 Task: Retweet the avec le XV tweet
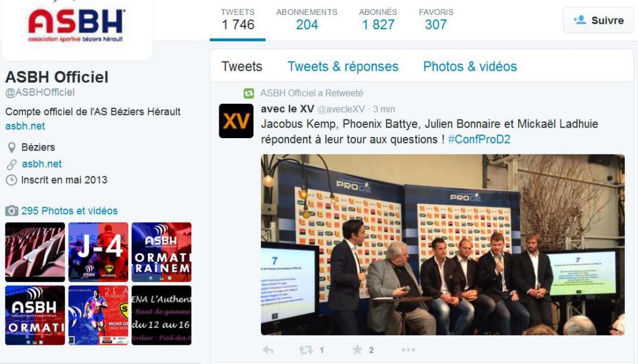point(305,349)
